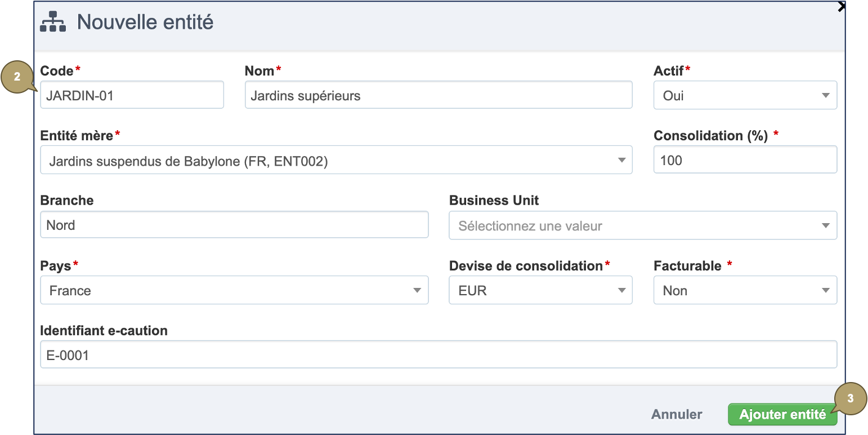The height and width of the screenshot is (435, 868).
Task: Click the Code field containing JARDIN-01
Action: [132, 95]
